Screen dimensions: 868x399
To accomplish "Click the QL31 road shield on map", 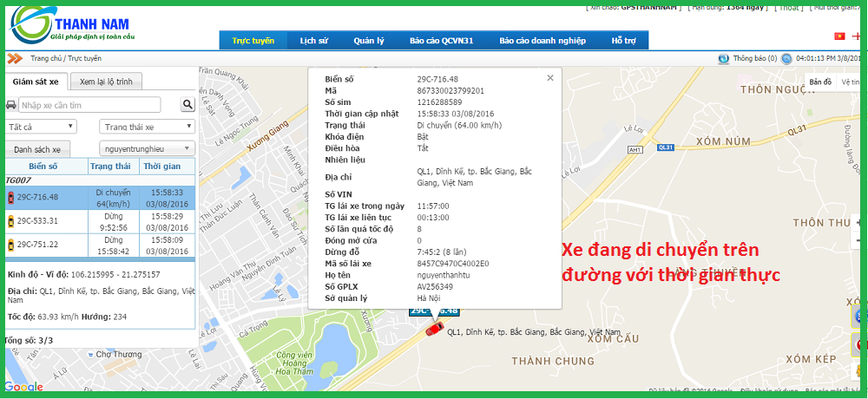I will pyautogui.click(x=666, y=147).
